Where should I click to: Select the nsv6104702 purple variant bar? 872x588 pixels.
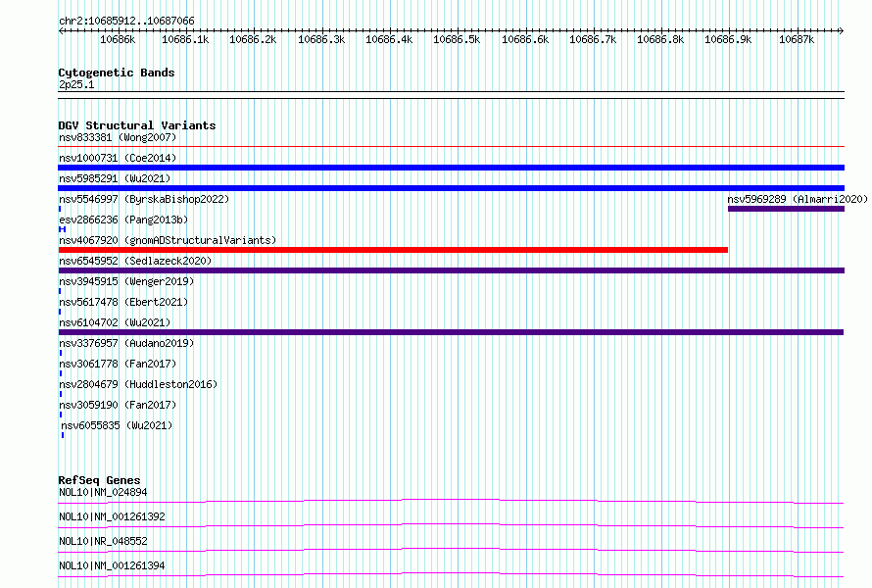(x=451, y=332)
